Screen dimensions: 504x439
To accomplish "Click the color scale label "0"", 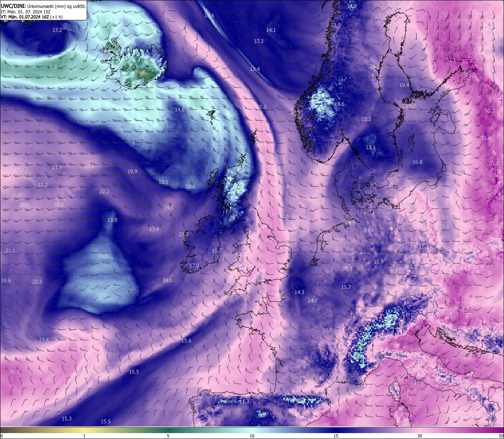I will coord(1,436).
